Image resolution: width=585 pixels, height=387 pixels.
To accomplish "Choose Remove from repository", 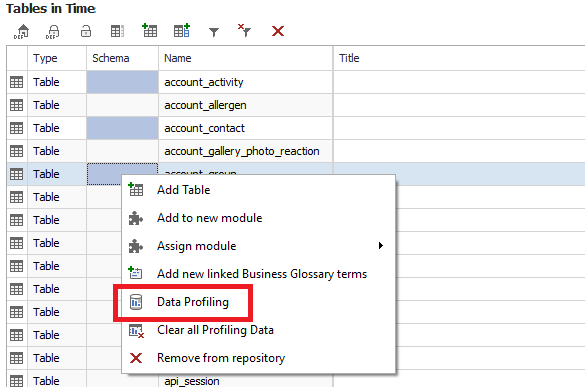I will (258, 358).
